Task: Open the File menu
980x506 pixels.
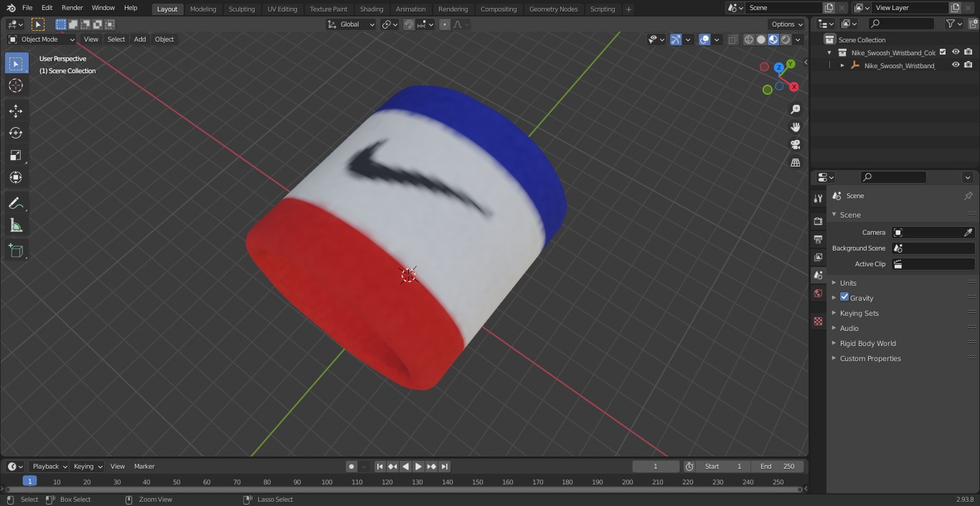Action: point(27,8)
